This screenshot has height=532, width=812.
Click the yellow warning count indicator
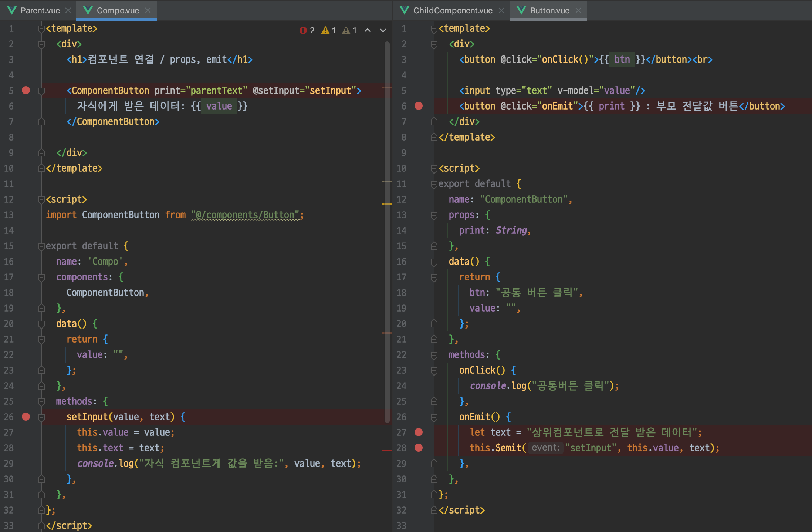point(328,30)
